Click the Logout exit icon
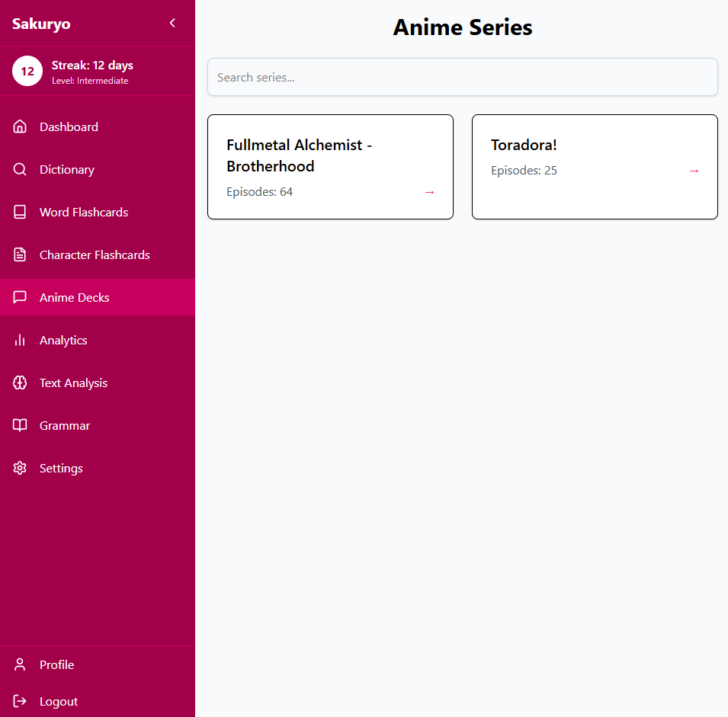This screenshot has height=717, width=728. click(x=20, y=701)
